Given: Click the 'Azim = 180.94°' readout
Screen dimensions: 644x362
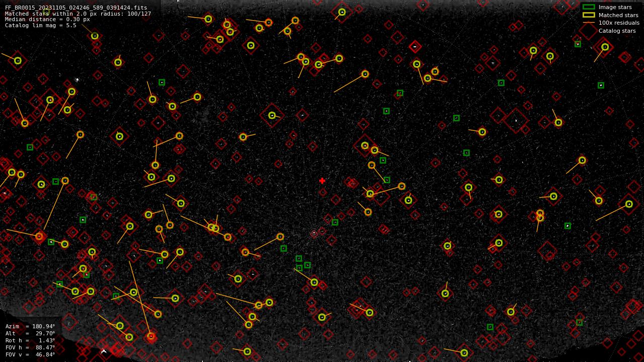Looking at the screenshot, I should (30, 326).
